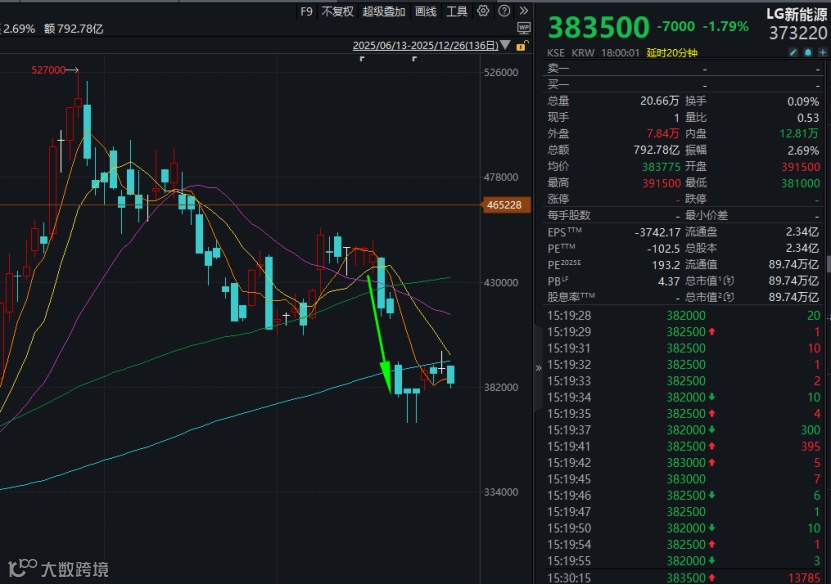
Task: Click the 额 792.78亿 turnover text
Action: pos(74,29)
